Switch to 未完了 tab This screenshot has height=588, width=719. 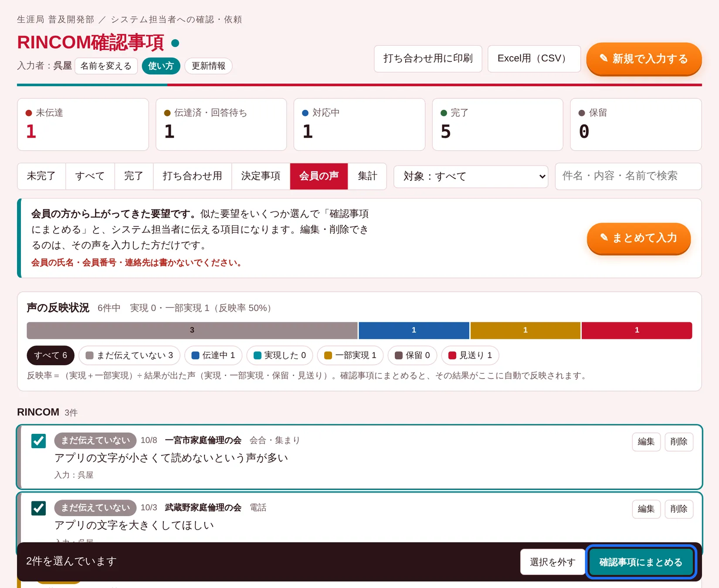click(x=41, y=176)
